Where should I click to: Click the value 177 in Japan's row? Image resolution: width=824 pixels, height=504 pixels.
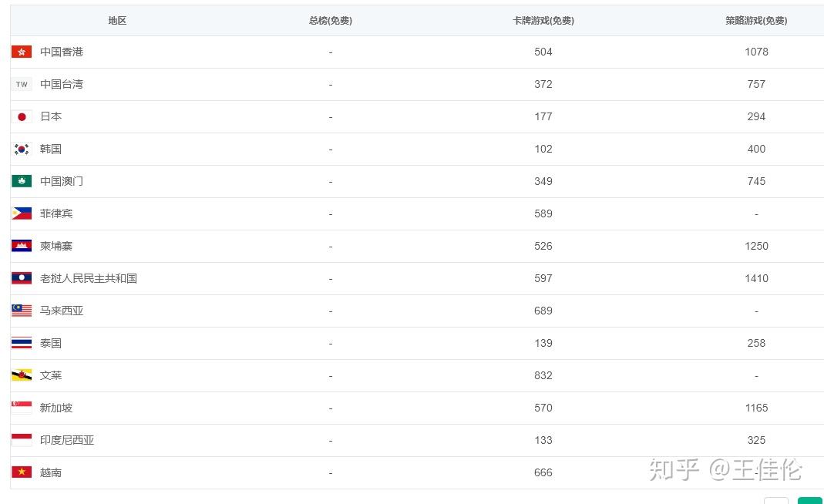[x=543, y=116]
